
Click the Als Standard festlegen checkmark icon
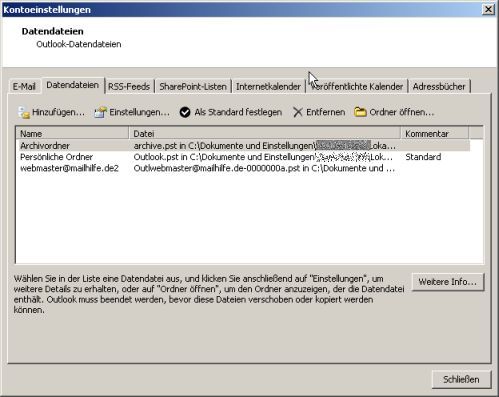tap(185, 112)
